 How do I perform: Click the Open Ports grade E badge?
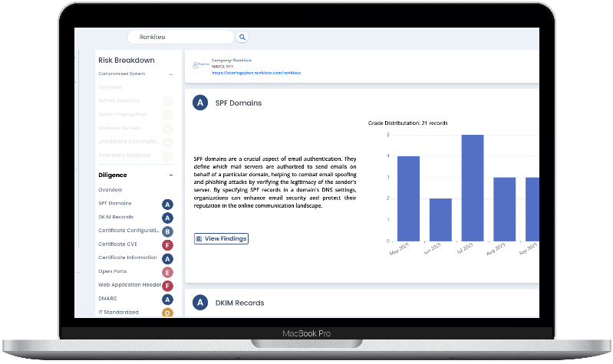pos(168,272)
